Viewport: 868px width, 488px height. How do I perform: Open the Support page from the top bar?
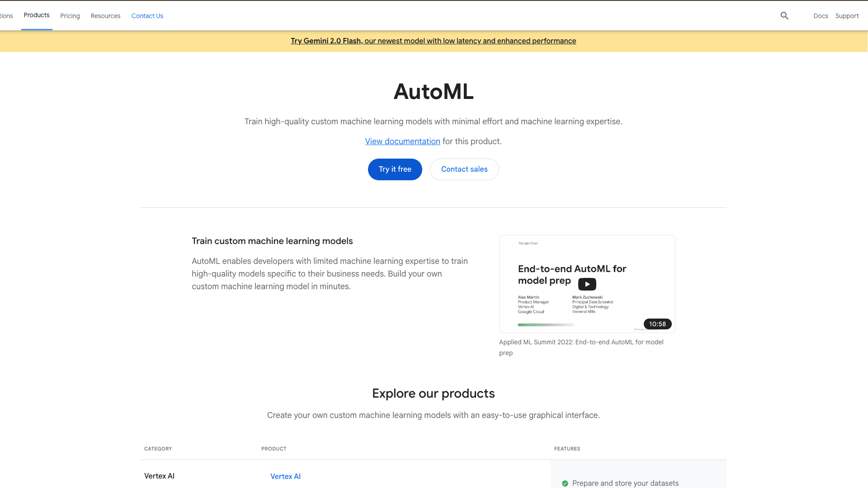(847, 16)
